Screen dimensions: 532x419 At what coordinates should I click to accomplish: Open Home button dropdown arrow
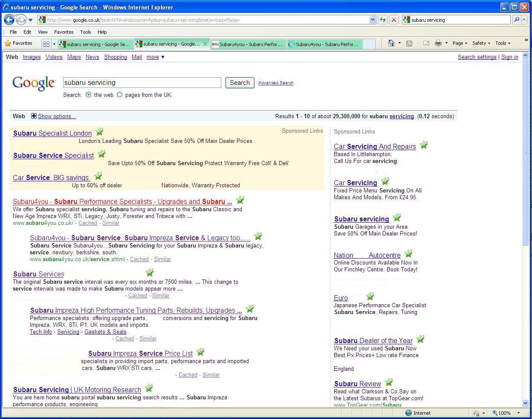point(399,43)
